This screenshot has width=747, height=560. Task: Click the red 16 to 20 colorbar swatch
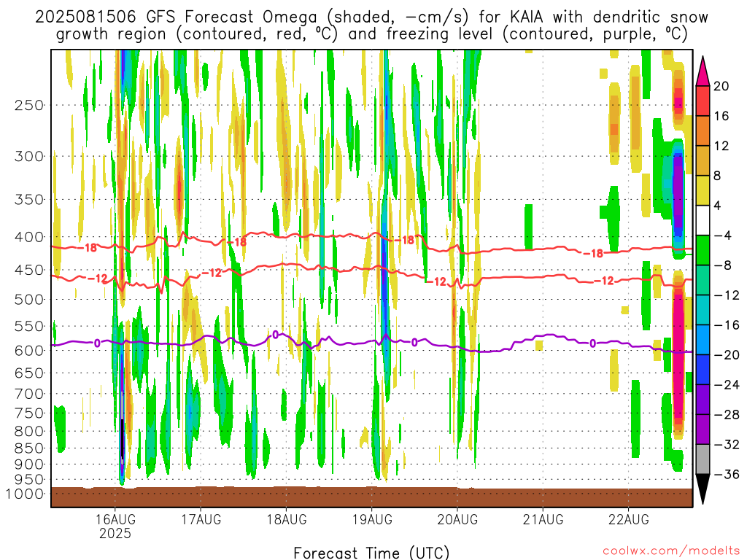tap(703, 101)
